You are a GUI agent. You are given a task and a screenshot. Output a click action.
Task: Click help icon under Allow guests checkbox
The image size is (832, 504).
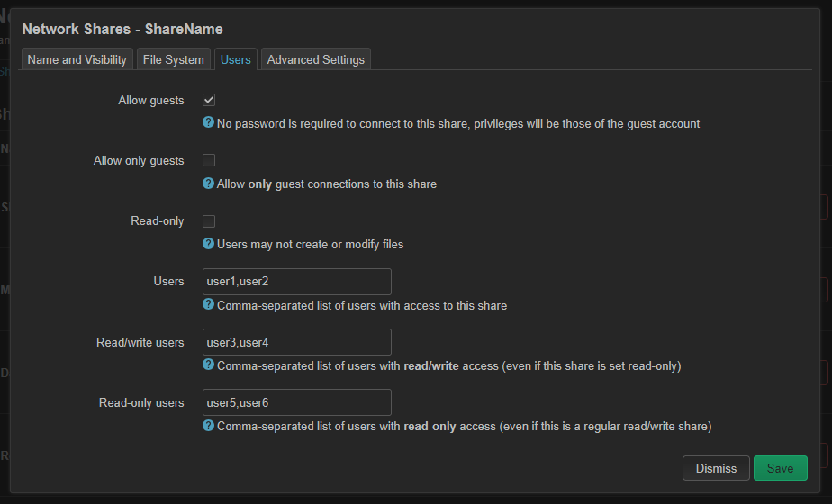[208, 122]
